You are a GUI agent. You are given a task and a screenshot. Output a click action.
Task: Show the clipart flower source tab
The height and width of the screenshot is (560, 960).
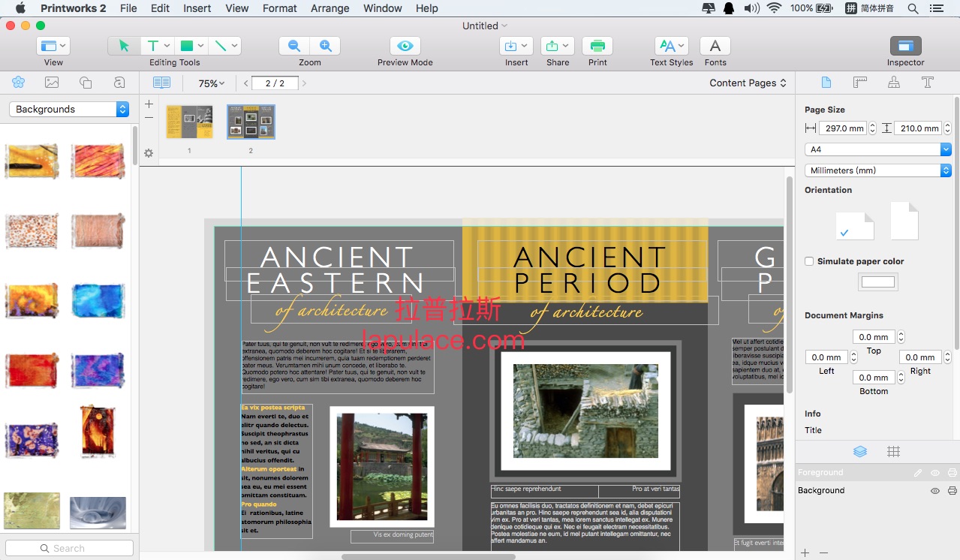[18, 83]
